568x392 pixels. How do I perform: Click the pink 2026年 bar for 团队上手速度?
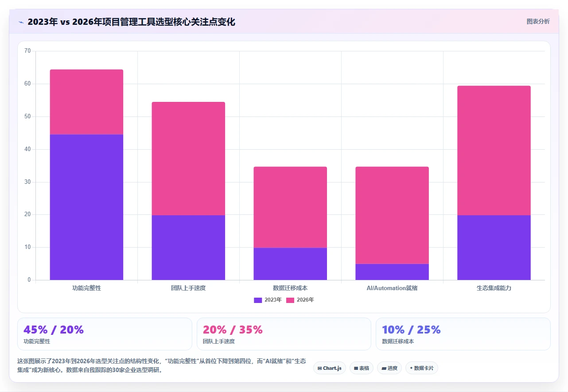[x=188, y=159]
